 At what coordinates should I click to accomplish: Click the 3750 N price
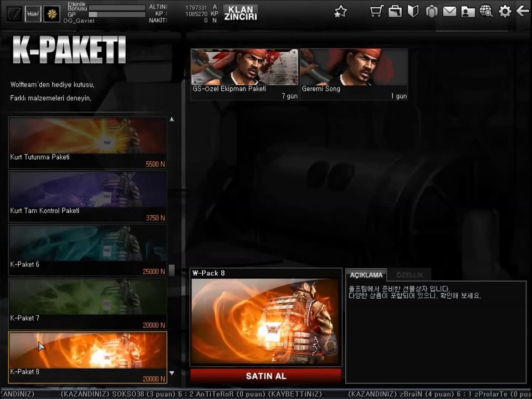155,218
